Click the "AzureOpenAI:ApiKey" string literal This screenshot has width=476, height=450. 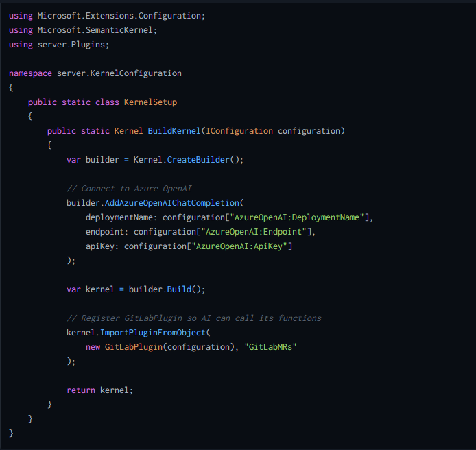[x=241, y=246]
